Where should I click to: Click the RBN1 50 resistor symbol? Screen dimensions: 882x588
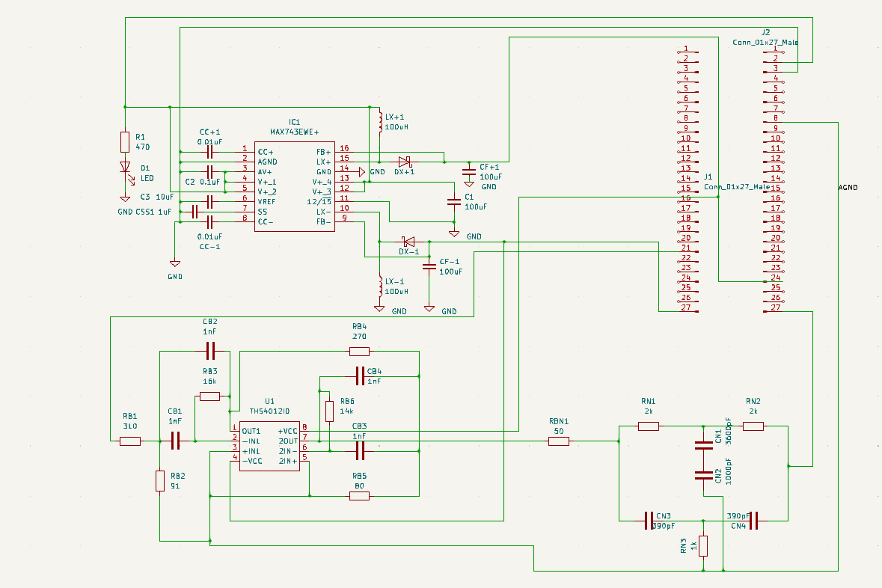pos(559,441)
